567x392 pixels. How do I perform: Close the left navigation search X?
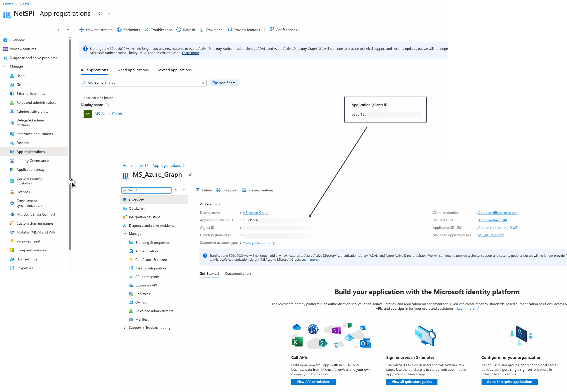click(x=59, y=30)
